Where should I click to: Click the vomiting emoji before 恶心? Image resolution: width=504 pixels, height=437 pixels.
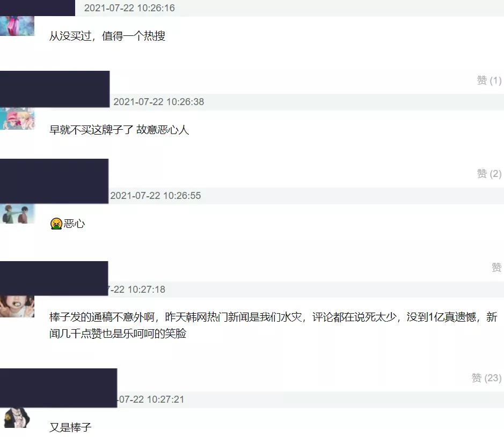click(x=56, y=224)
